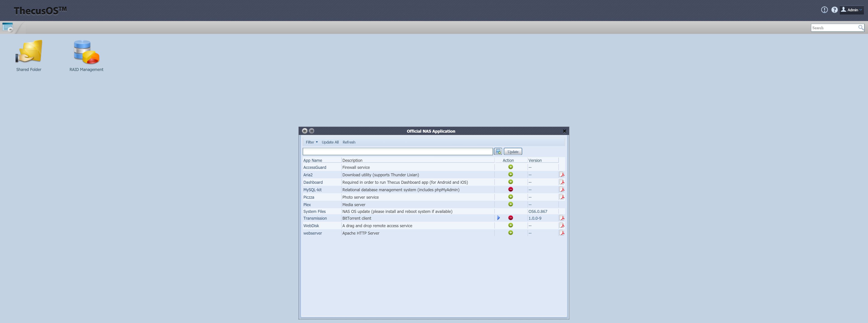868x323 pixels.
Task: Start Transmission with the blue play arrow
Action: coord(499,218)
